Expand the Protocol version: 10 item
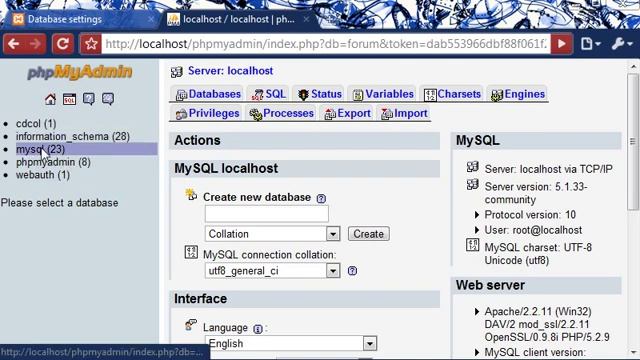 [476, 215]
